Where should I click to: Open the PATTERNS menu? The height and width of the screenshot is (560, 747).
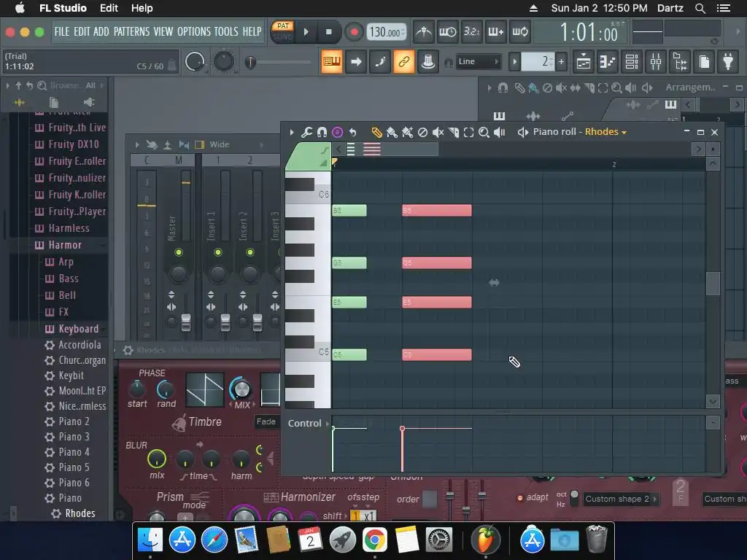[x=131, y=32]
